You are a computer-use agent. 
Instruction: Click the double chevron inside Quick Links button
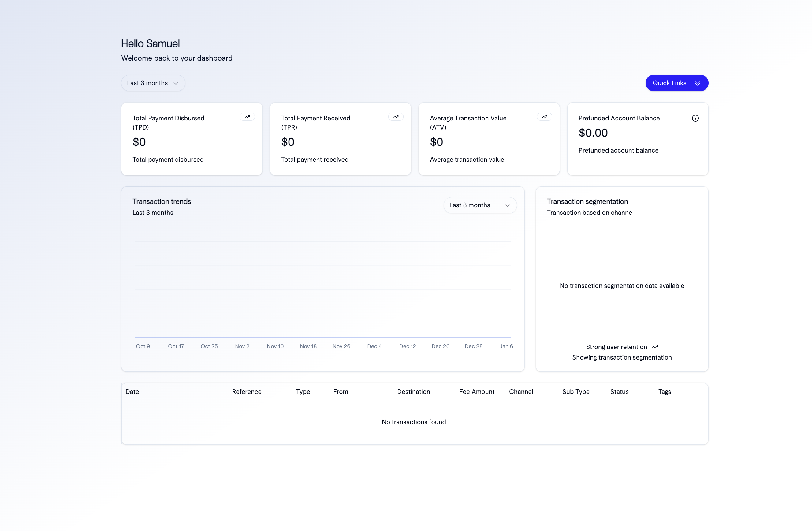click(698, 83)
